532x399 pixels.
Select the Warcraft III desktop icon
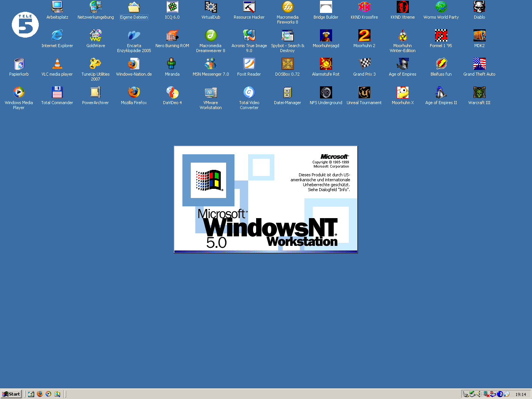(x=479, y=92)
